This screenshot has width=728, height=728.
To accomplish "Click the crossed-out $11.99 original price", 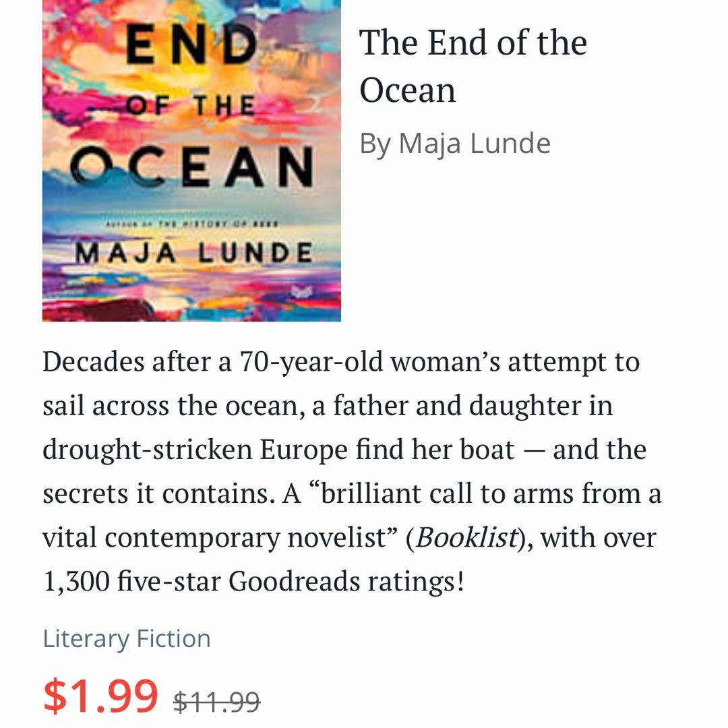I will [x=216, y=702].
